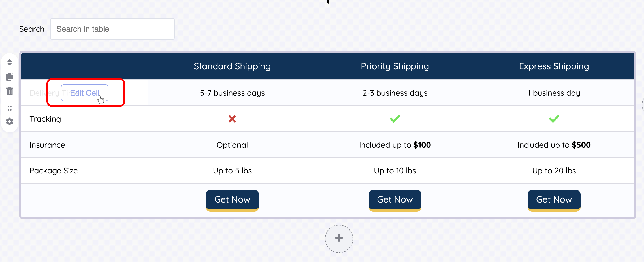Click Get Now under Express Shipping

[x=554, y=200]
